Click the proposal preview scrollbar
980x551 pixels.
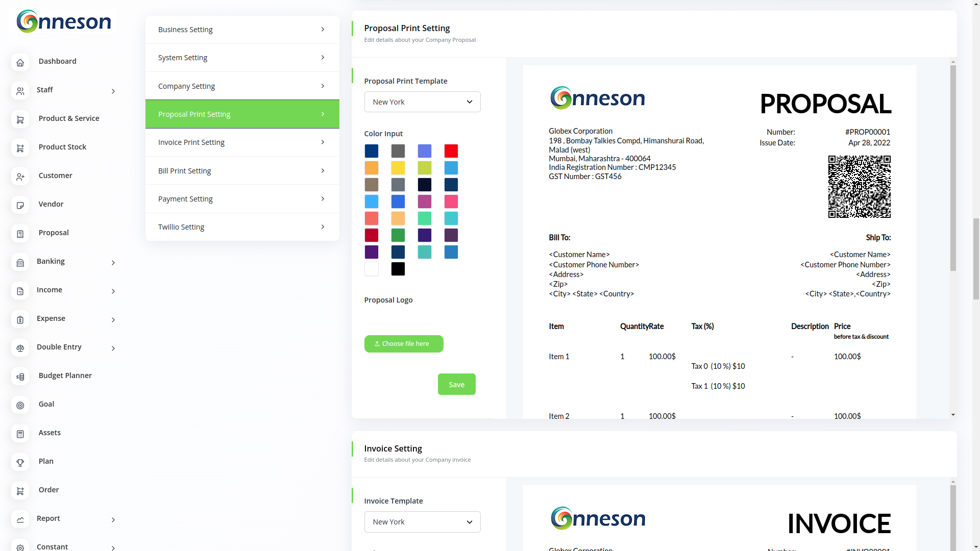(952, 168)
